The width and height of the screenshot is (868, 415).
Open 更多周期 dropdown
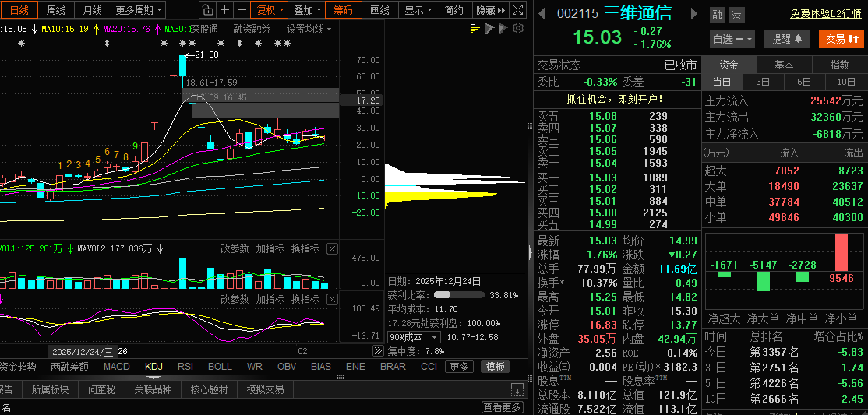click(x=139, y=10)
